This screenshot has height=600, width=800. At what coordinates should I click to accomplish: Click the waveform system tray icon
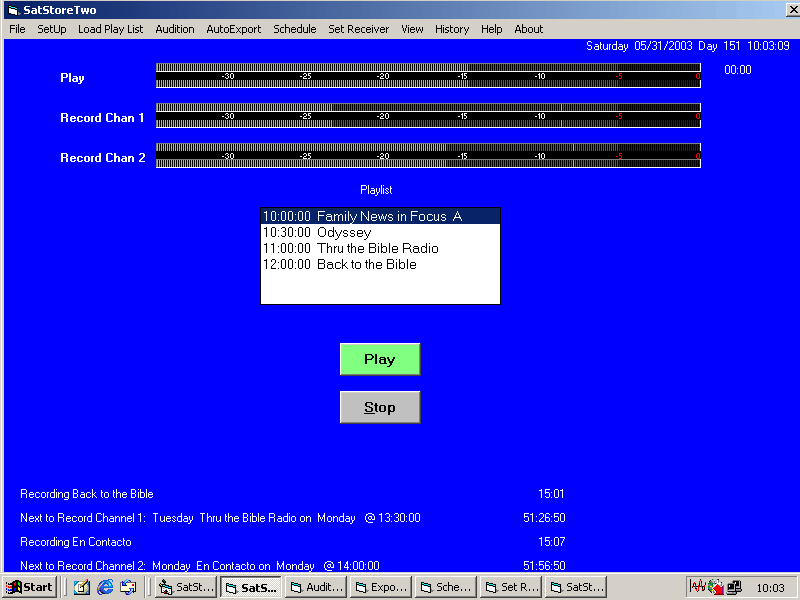(697, 587)
